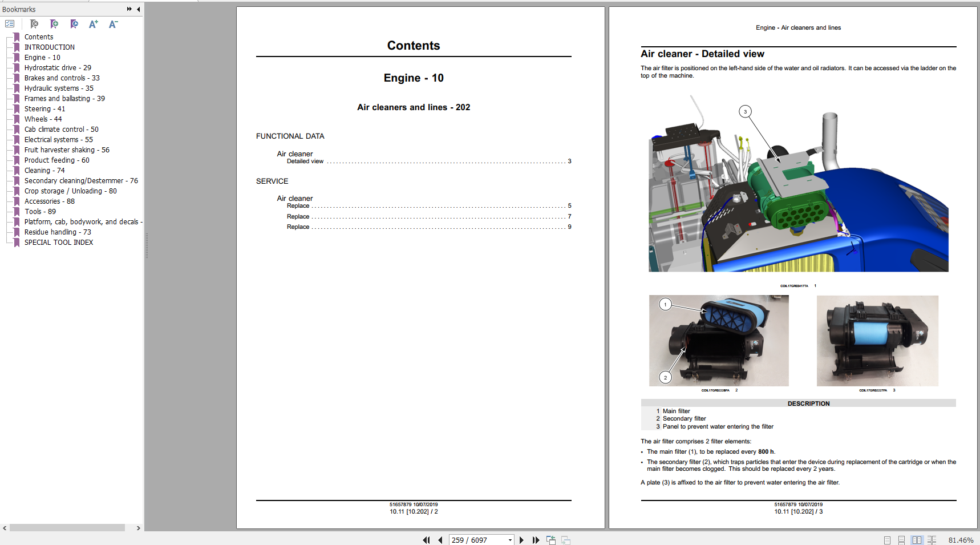Open the Hydraulic systems - 35 bookmark
The width and height of the screenshot is (980, 545).
(x=59, y=88)
